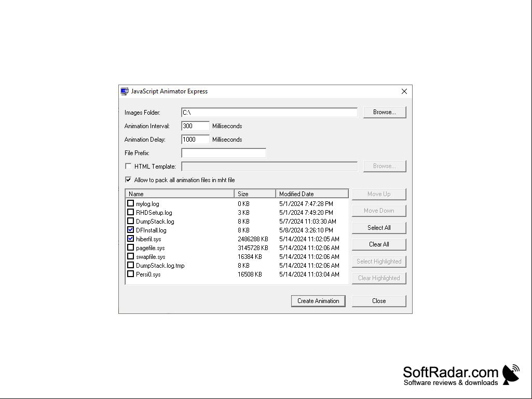Uncheck the DFInstall.log file checkbox

(x=131, y=230)
